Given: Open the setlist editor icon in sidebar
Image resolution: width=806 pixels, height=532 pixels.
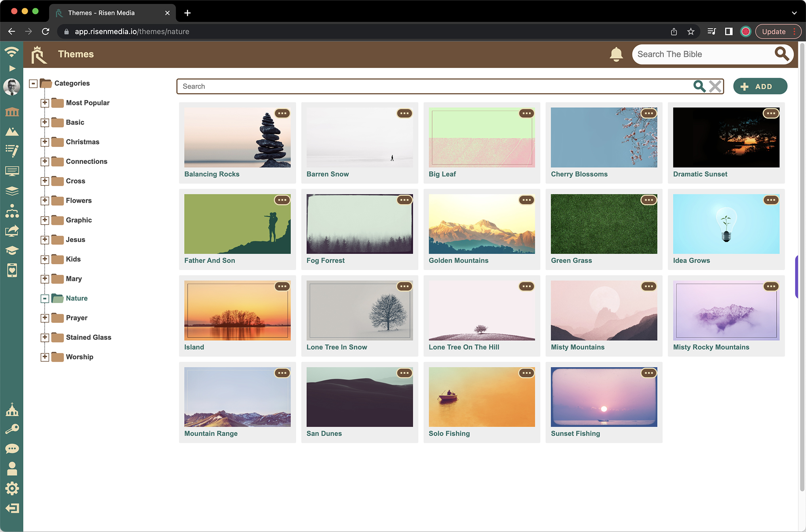Looking at the screenshot, I should (12, 151).
